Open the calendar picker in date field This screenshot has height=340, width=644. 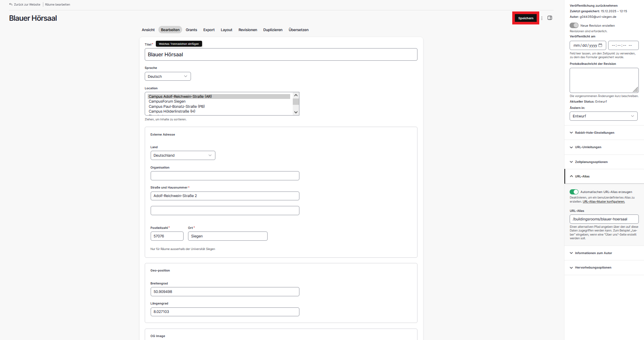click(600, 46)
